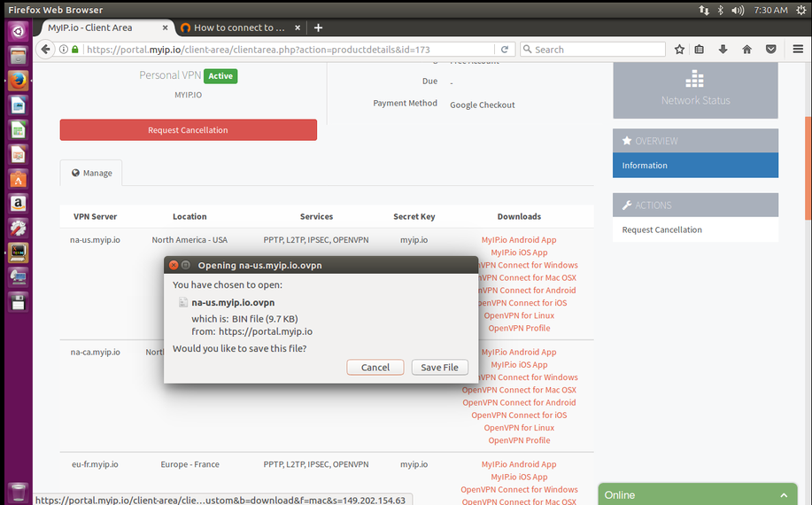
Task: Click the page vertical scrollbar
Action: pyautogui.click(x=808, y=167)
